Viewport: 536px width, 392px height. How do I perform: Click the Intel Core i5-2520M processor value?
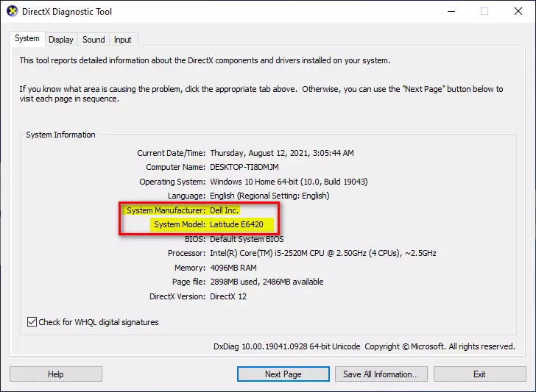(x=323, y=253)
